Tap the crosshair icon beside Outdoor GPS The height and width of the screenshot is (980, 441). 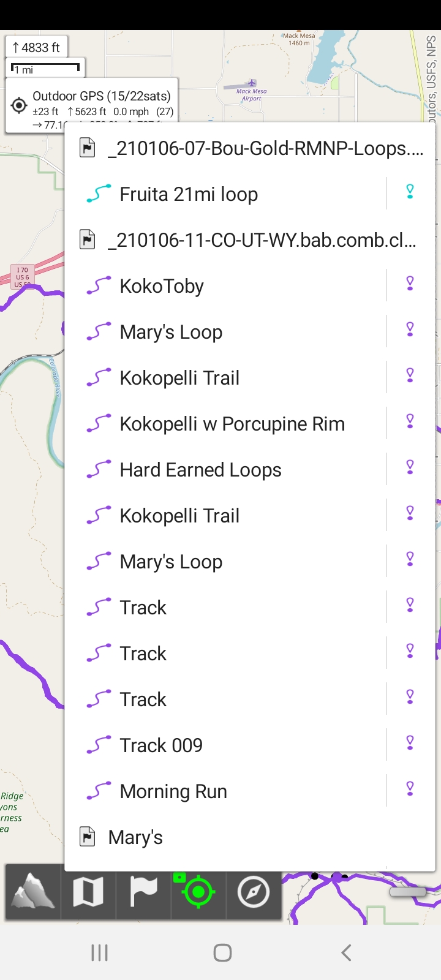19,105
